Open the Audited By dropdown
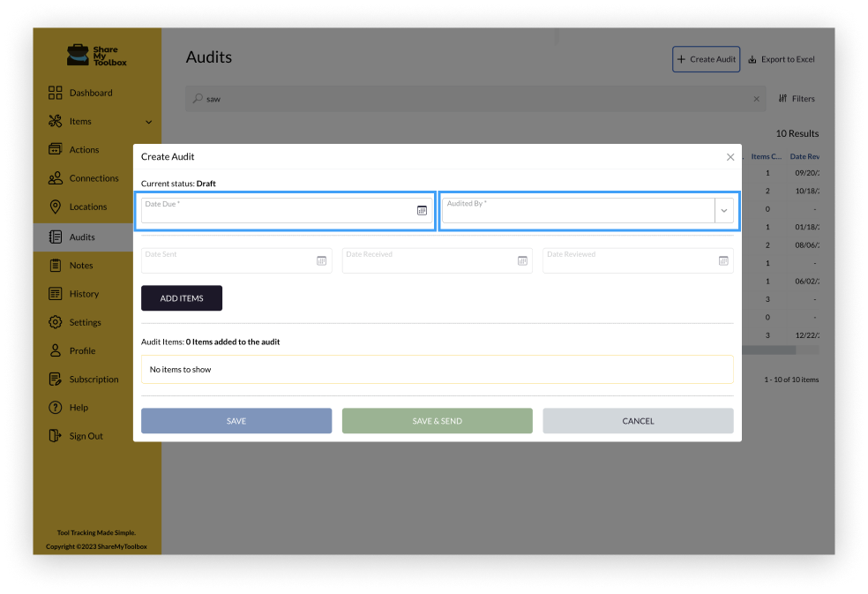This screenshot has height=594, width=868. [723, 210]
